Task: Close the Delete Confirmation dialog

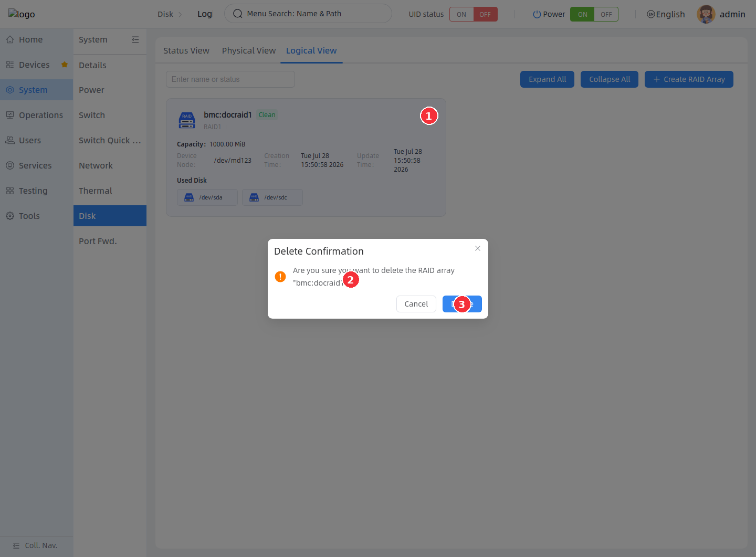Action: click(478, 248)
